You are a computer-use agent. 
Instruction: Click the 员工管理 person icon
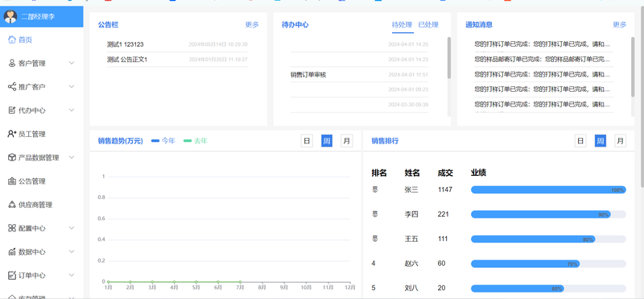[x=12, y=134]
